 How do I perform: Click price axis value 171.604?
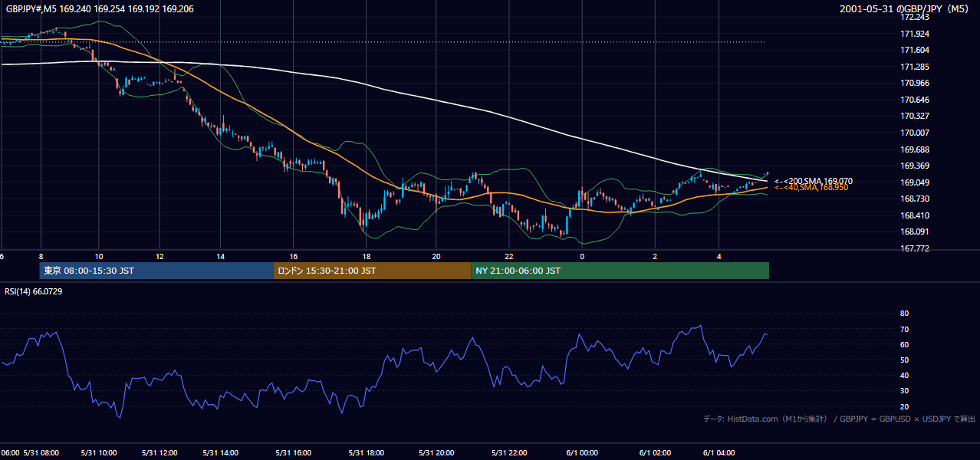[x=913, y=50]
